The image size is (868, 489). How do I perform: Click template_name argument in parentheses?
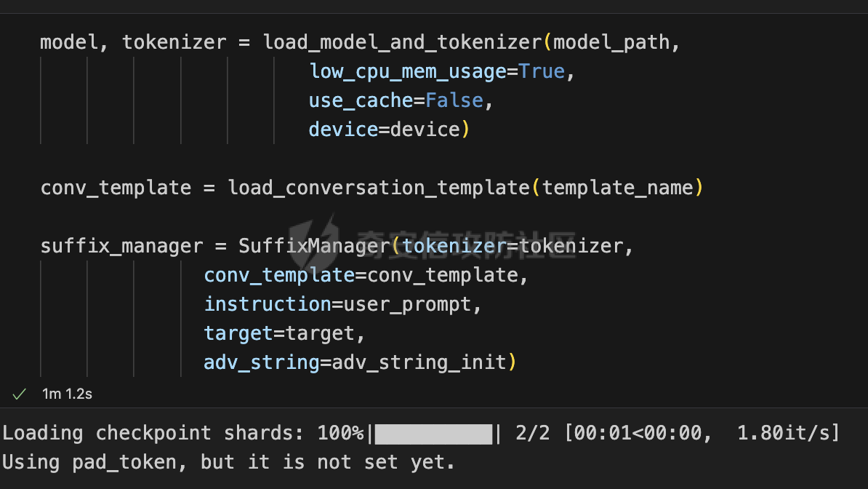pyautogui.click(x=618, y=188)
